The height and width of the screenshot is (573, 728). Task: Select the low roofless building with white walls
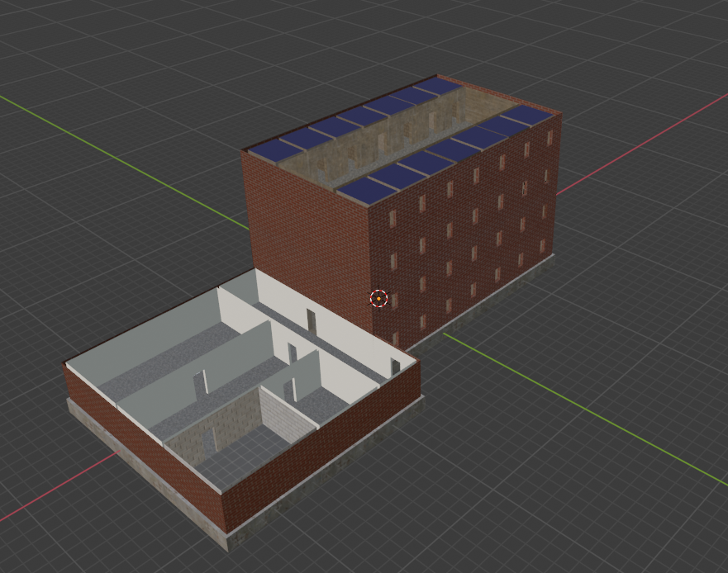(x=243, y=410)
